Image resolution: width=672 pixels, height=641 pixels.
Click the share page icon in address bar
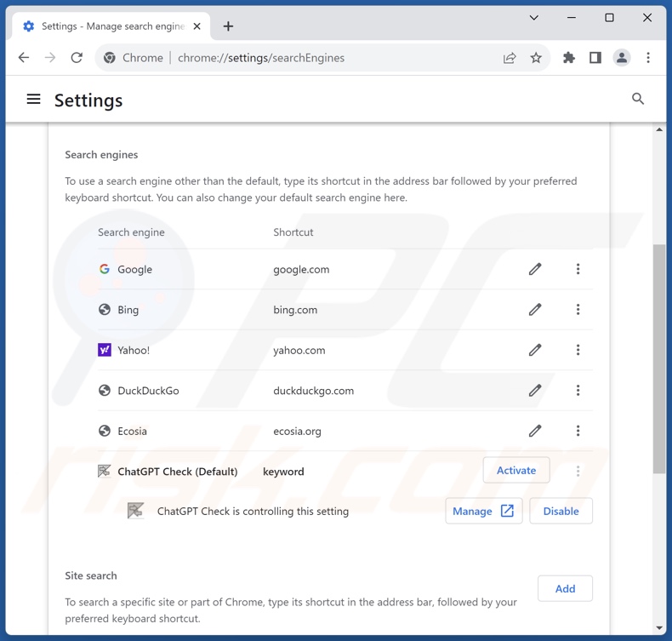pyautogui.click(x=510, y=58)
